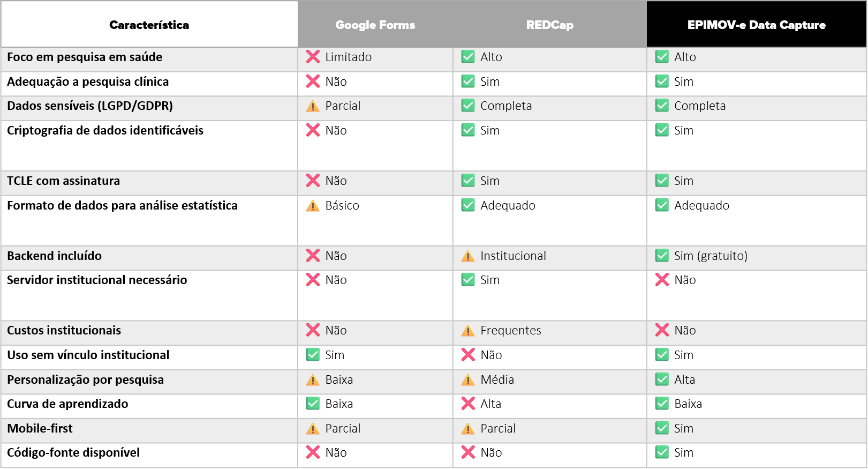The width and height of the screenshot is (868, 469).
Task: Click the green check next to EPIMOV Alta
Action: (662, 379)
